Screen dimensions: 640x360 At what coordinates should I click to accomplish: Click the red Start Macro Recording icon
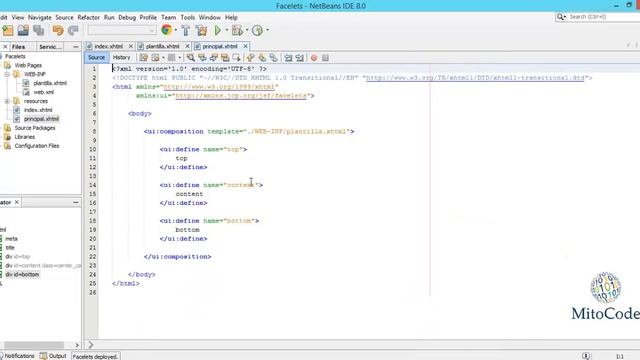point(314,58)
